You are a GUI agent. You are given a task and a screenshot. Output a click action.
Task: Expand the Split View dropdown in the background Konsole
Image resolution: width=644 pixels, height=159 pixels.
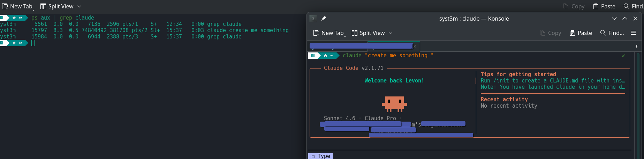click(79, 6)
